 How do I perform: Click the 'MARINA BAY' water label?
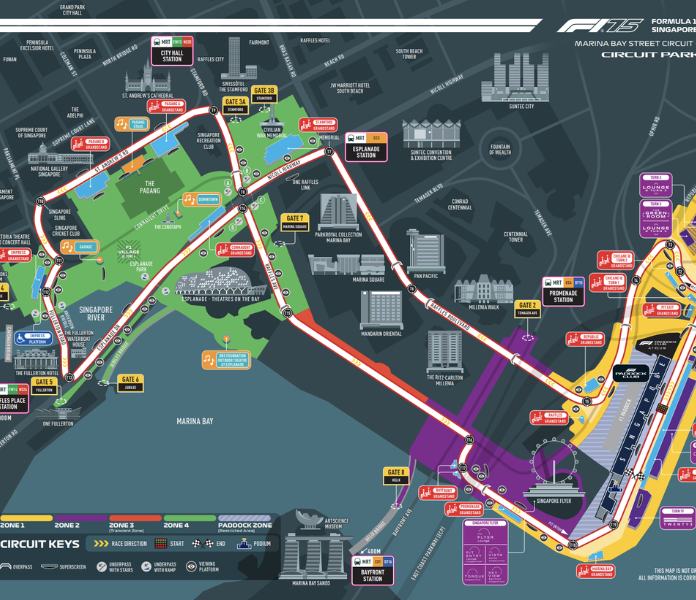click(195, 421)
